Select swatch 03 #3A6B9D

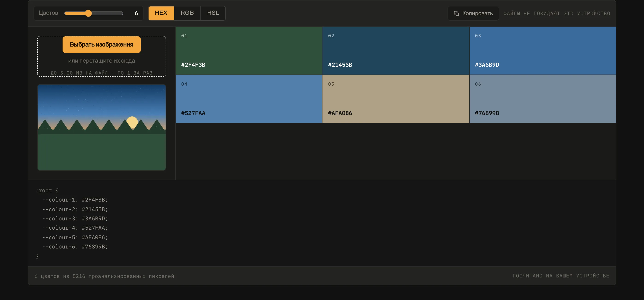pyautogui.click(x=543, y=51)
